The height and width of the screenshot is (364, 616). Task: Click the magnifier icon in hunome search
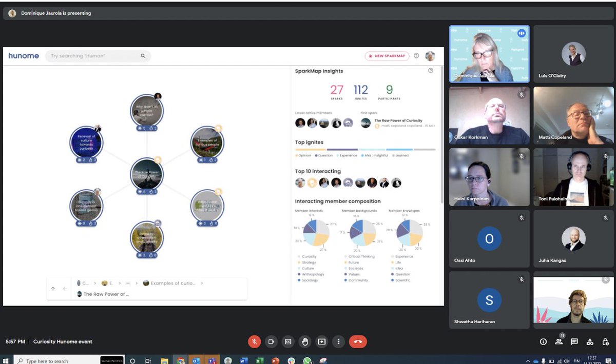[x=143, y=56]
